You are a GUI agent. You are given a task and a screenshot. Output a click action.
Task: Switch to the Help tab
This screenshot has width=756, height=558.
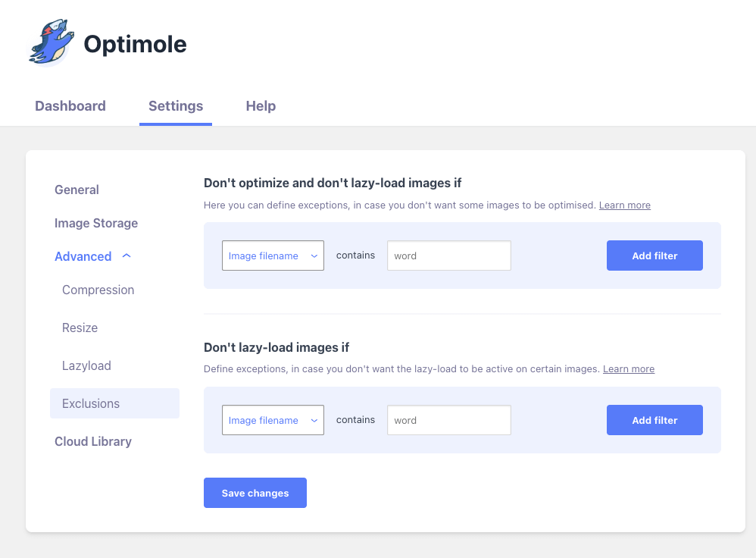(261, 106)
